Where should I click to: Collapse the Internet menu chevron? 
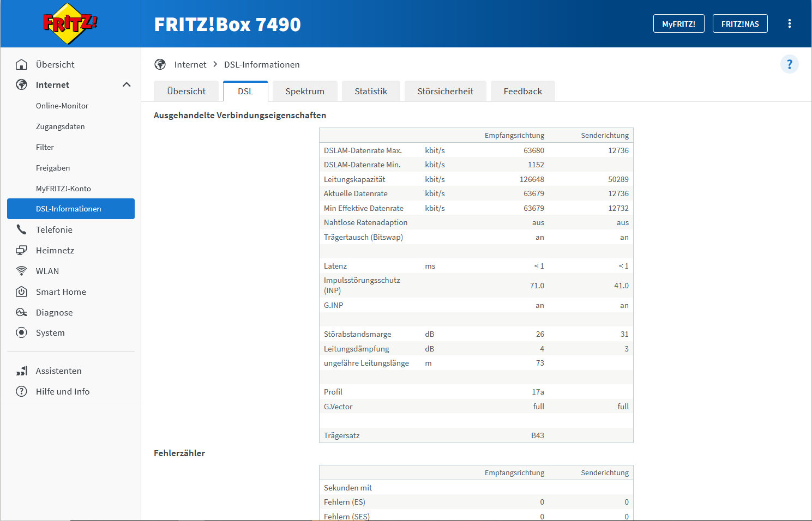pyautogui.click(x=127, y=84)
